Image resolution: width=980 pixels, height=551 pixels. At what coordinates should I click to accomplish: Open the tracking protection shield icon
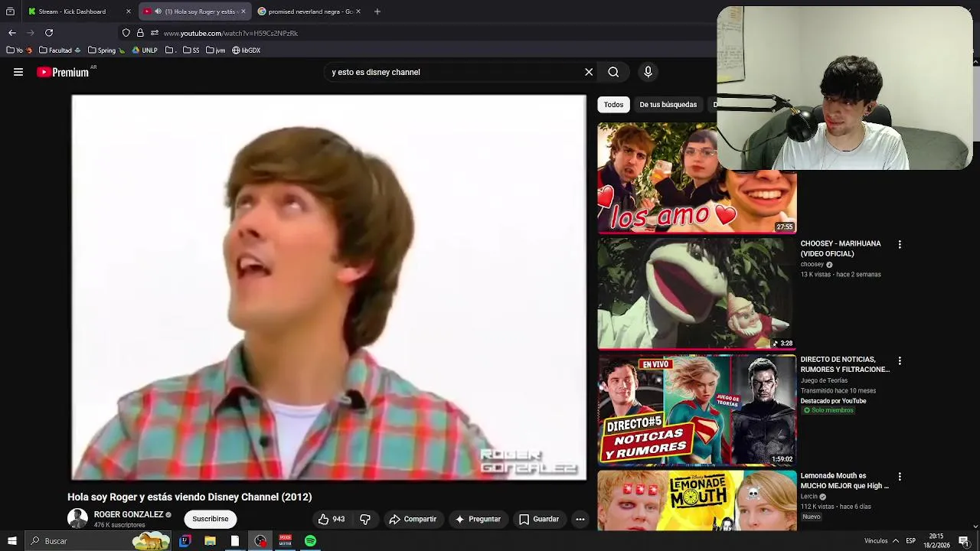(126, 33)
